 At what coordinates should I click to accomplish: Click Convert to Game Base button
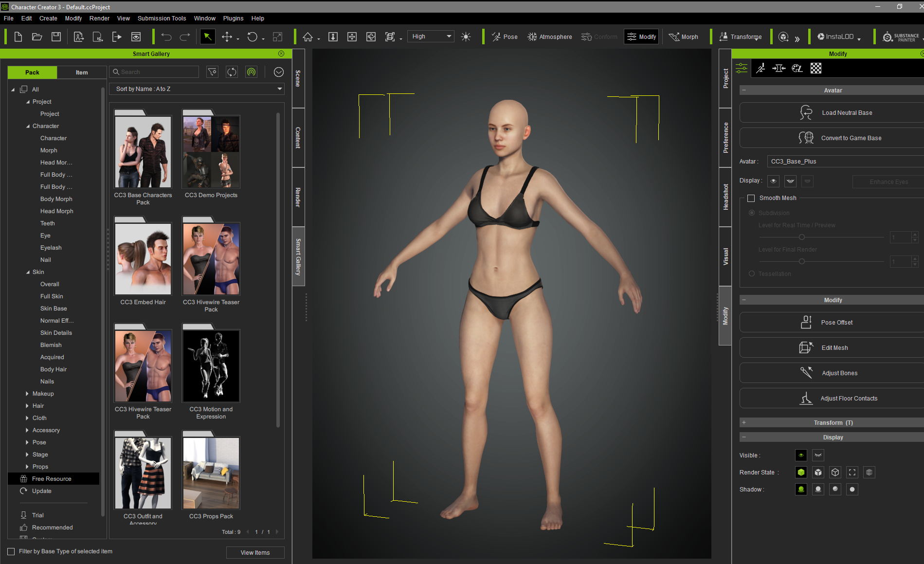point(832,138)
